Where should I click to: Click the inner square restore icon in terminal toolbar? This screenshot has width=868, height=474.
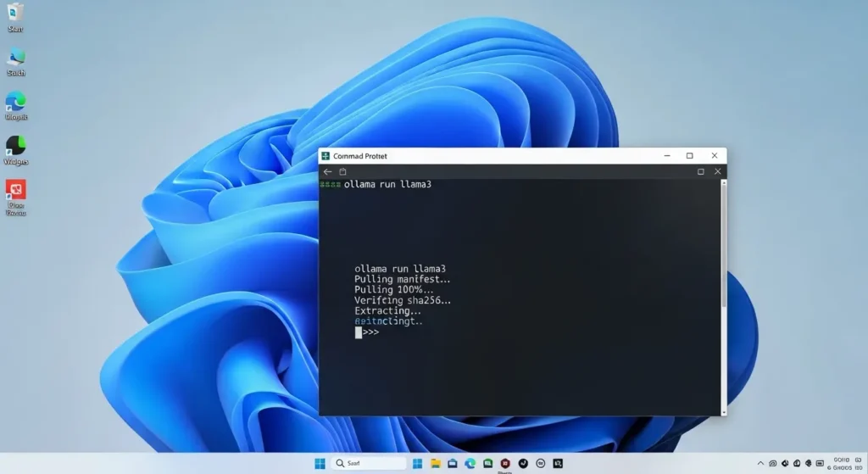pyautogui.click(x=701, y=171)
